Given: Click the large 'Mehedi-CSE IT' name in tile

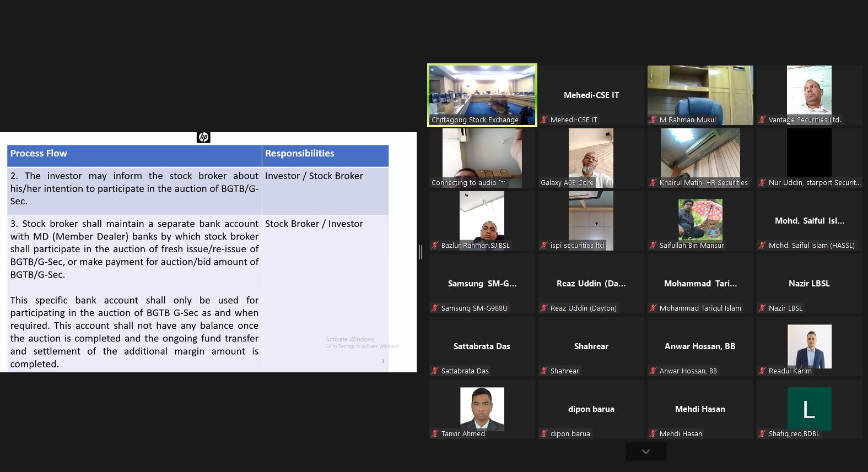Looking at the screenshot, I should [591, 95].
